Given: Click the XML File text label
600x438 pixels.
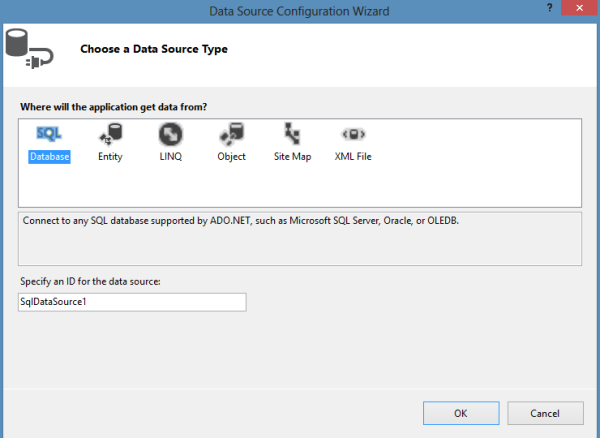Looking at the screenshot, I should [353, 157].
